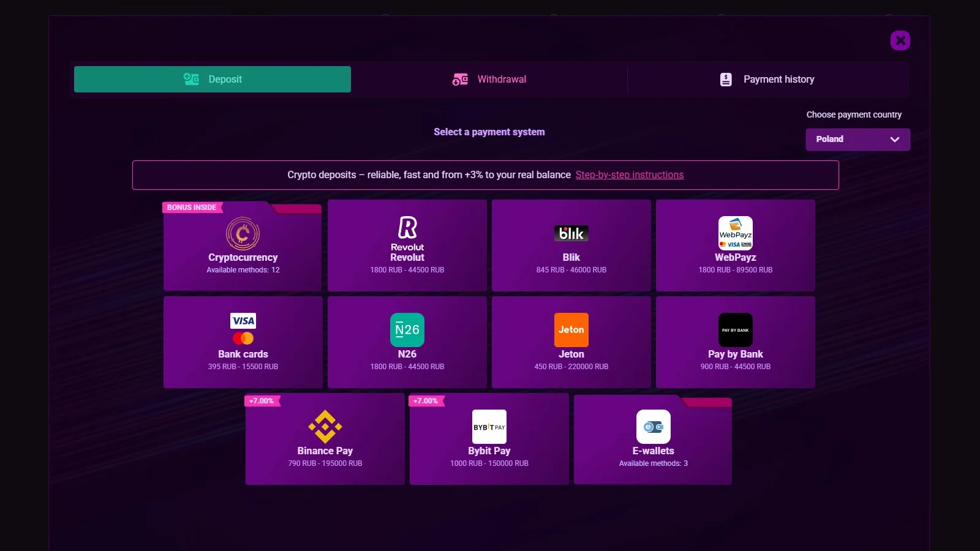Open the Withdrawal tab
The width and height of the screenshot is (980, 551).
(489, 79)
